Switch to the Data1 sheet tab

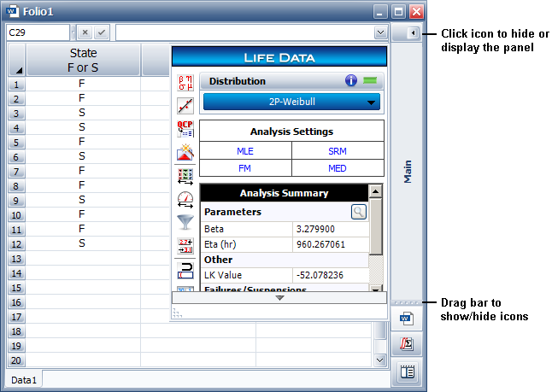click(x=24, y=378)
